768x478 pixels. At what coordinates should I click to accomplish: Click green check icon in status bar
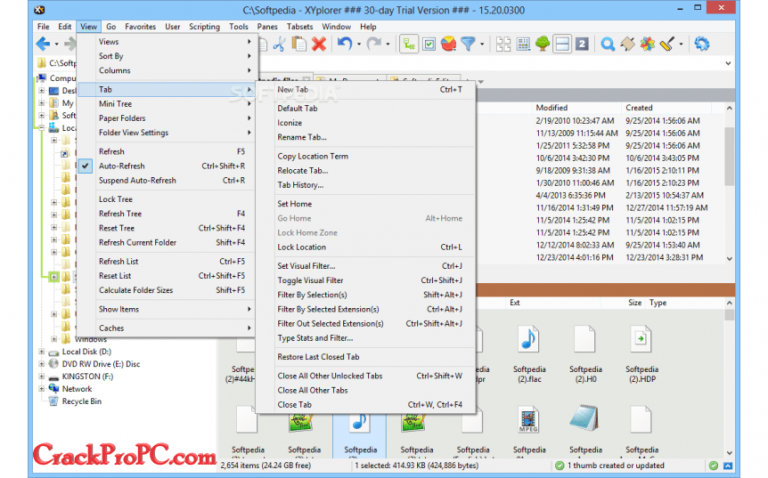(713, 466)
